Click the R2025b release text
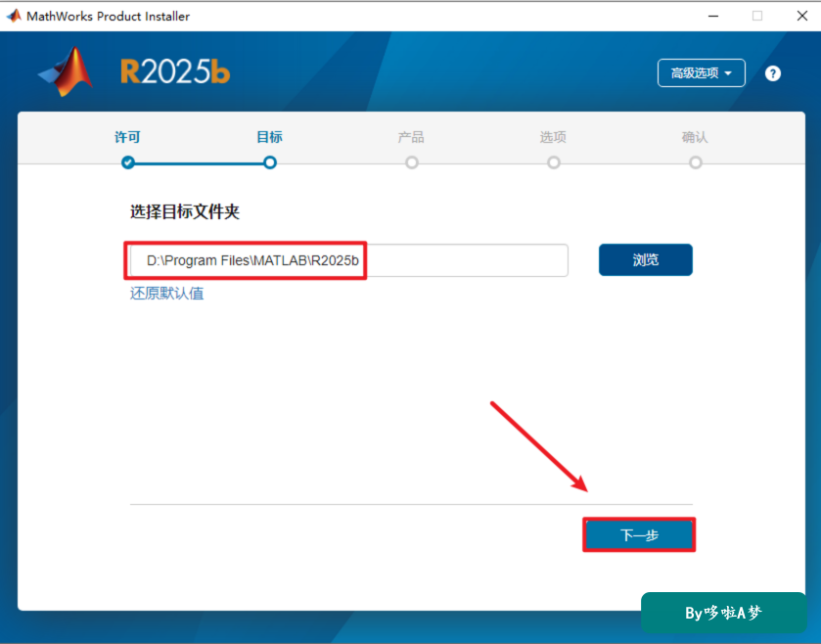The image size is (821, 644). click(175, 71)
